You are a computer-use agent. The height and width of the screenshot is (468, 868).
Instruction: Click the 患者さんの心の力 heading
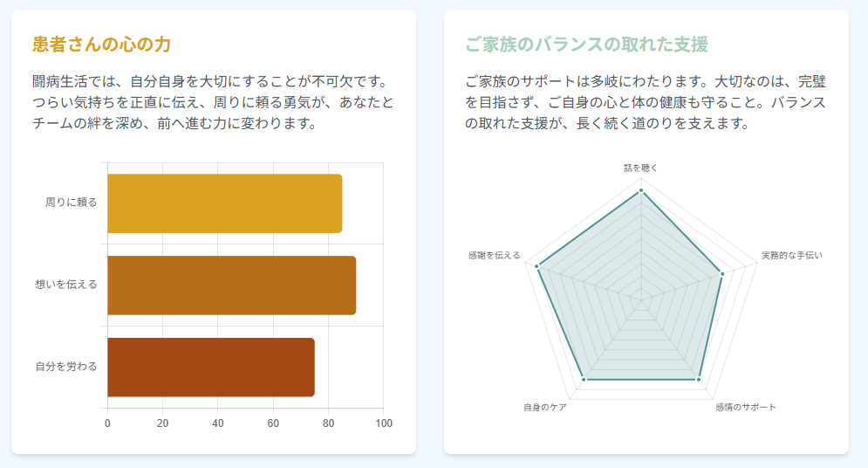tap(100, 45)
